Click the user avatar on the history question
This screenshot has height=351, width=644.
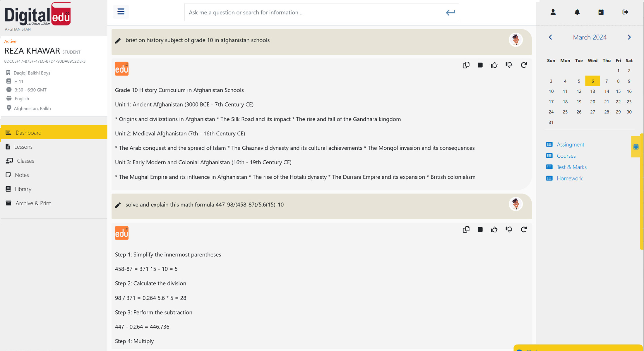click(515, 39)
